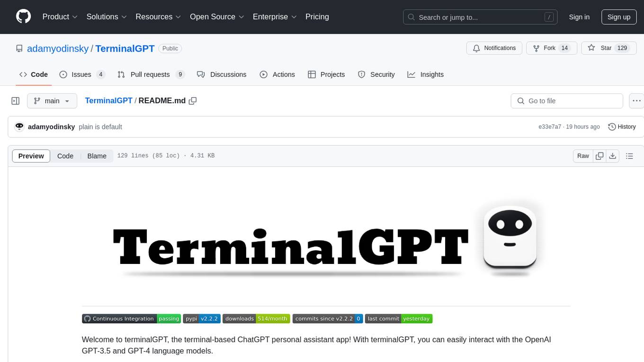The height and width of the screenshot is (362, 644).
Task: Click the Pull requests count badge 9
Action: pos(180,74)
